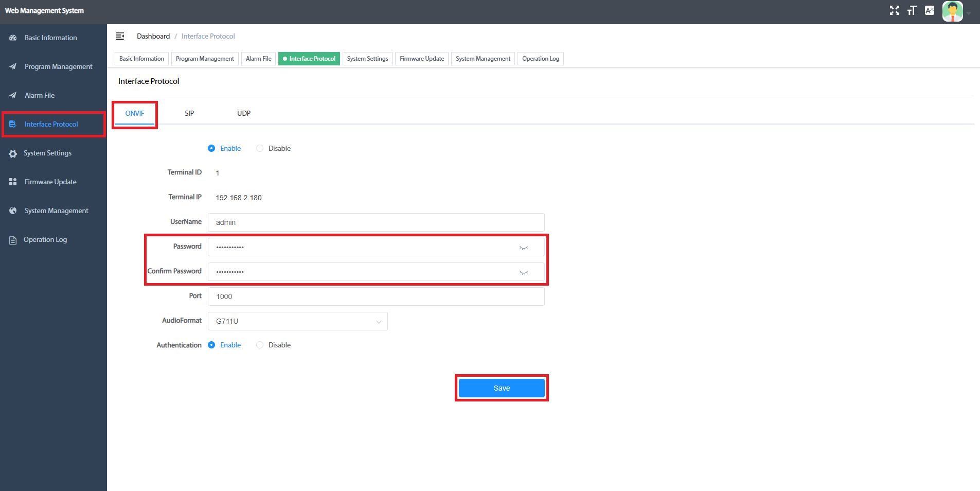The image size is (980, 491).
Task: Click the Port input field
Action: [x=376, y=296]
